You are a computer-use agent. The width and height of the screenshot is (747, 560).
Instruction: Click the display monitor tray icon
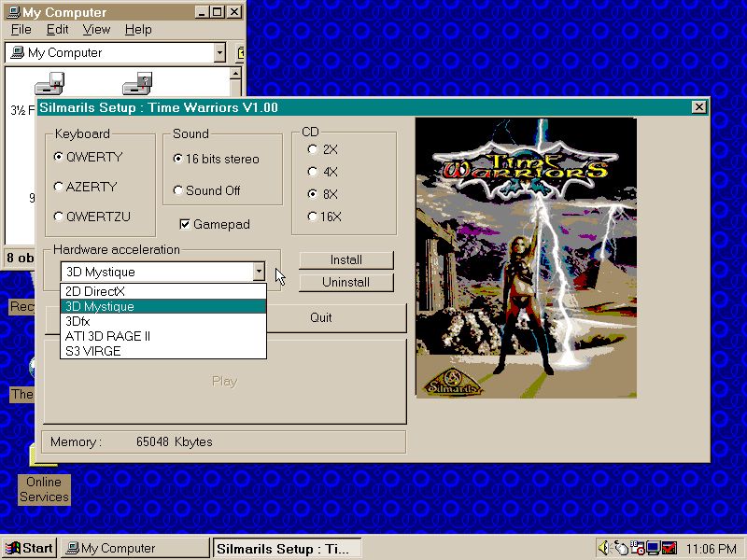click(x=653, y=548)
